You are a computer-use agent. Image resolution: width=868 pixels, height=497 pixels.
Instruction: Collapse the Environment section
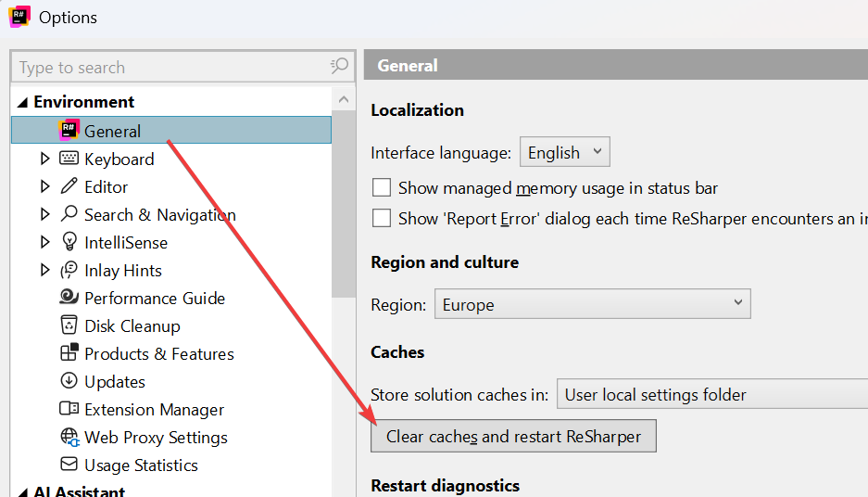23,102
